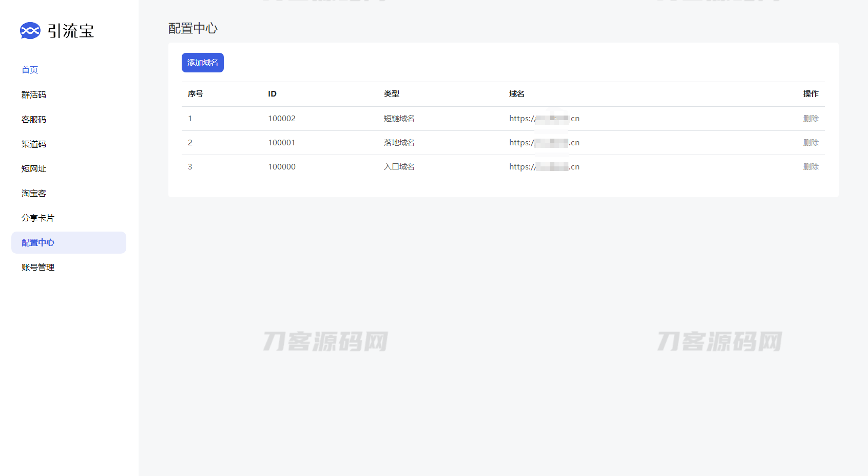
Task: Switch to 分享卡片 in sidebar
Action: pos(37,218)
